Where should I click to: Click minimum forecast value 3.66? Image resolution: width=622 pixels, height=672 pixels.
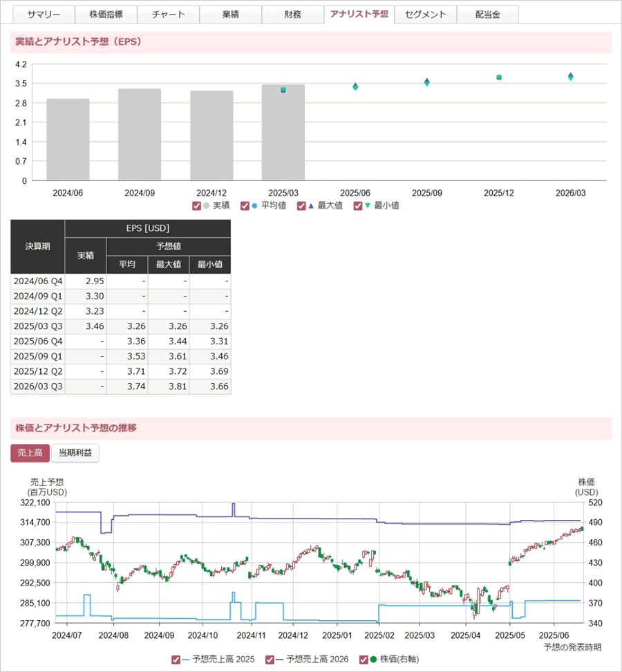219,386
